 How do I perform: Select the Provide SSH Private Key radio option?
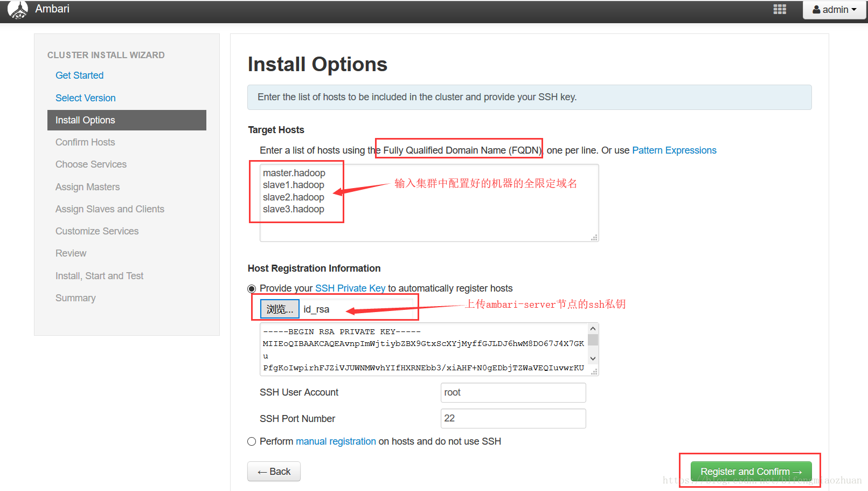click(x=252, y=289)
